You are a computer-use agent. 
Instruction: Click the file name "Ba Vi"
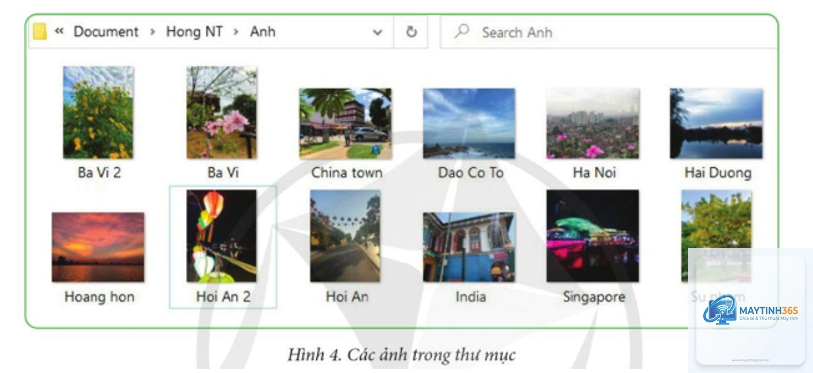click(223, 172)
